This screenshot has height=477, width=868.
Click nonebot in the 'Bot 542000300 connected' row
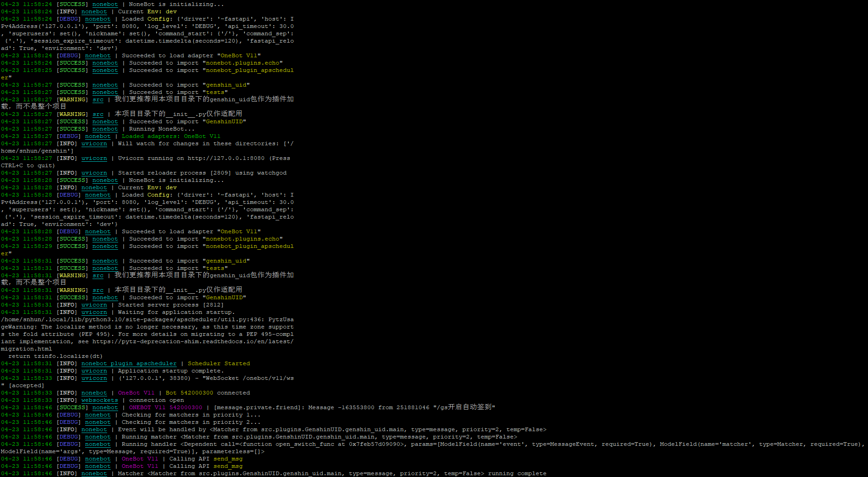[94, 393]
